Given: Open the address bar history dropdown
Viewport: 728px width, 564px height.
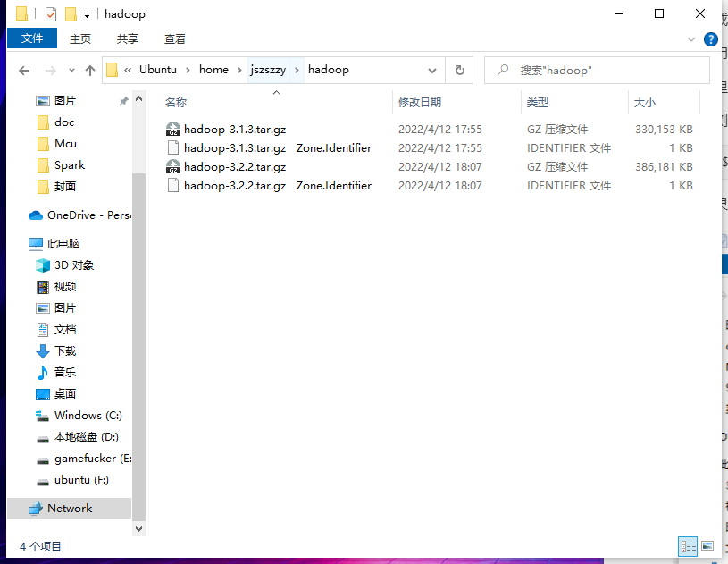Looking at the screenshot, I should pos(432,71).
